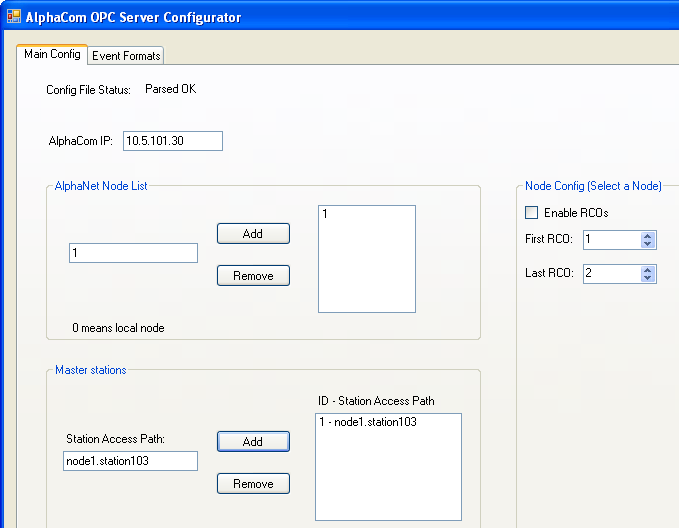Click inside the Last RCO value field
The image size is (679, 528).
[610, 274]
